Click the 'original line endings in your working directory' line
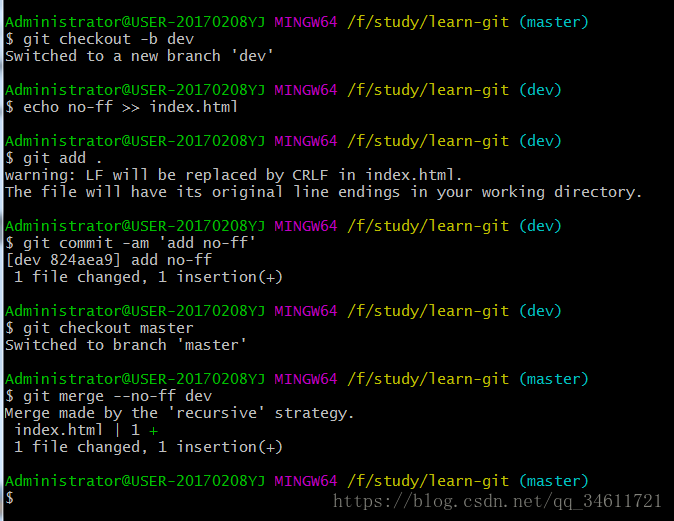 [x=323, y=192]
